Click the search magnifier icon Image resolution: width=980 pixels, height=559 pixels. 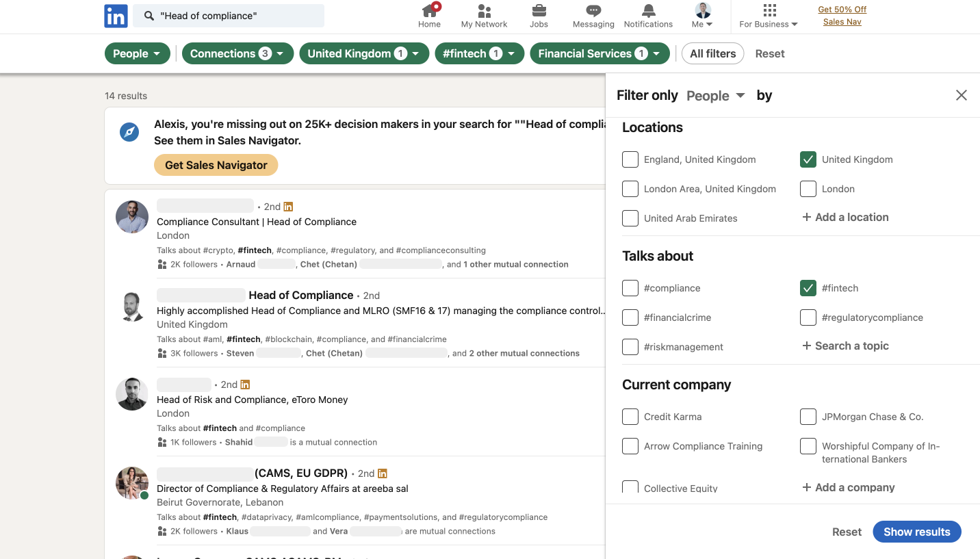click(x=149, y=16)
